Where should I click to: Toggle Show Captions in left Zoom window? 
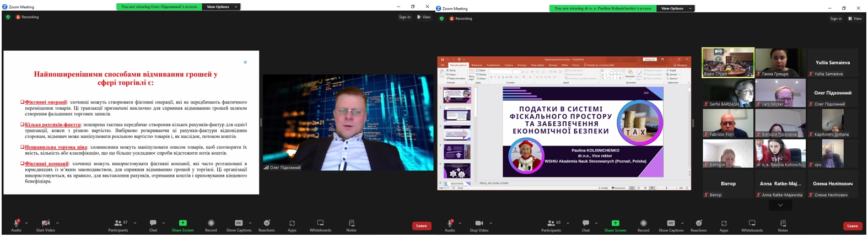239,225
